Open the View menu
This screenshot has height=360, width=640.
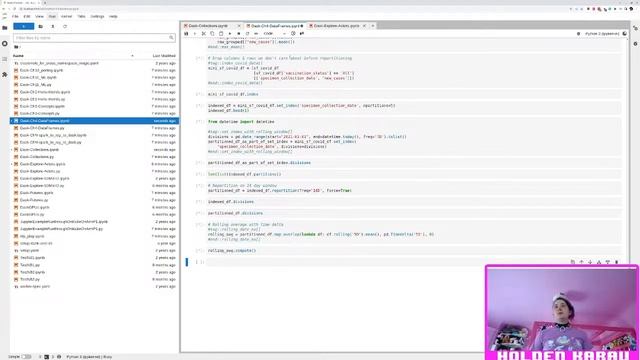point(39,16)
